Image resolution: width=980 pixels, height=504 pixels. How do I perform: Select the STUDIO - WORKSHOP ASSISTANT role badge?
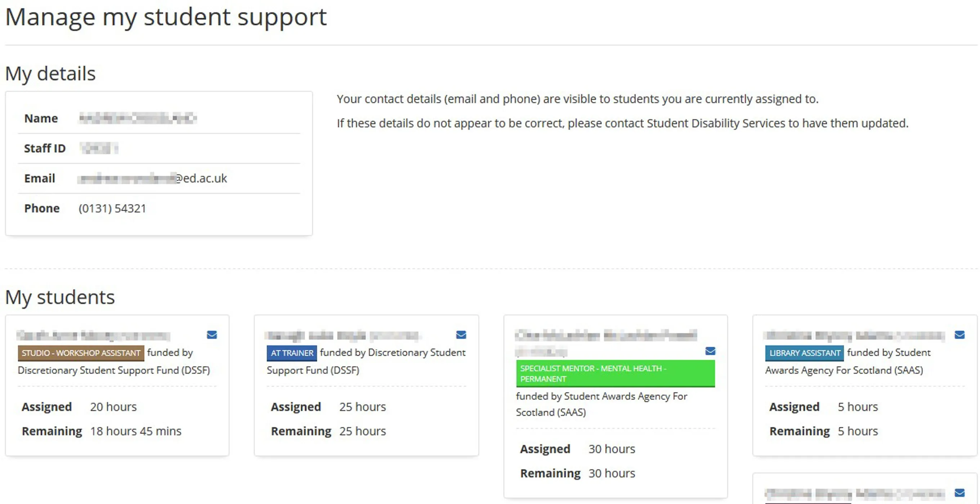[81, 353]
